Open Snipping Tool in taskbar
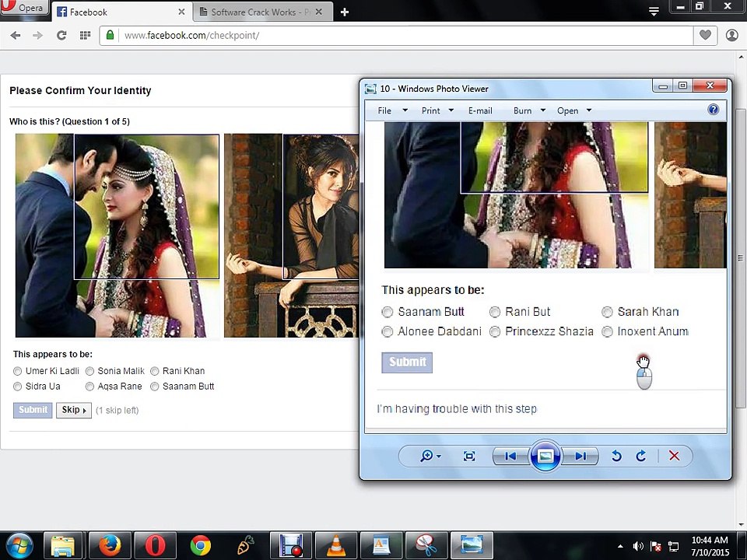Viewport: 747px width, 560px height. coord(426,546)
